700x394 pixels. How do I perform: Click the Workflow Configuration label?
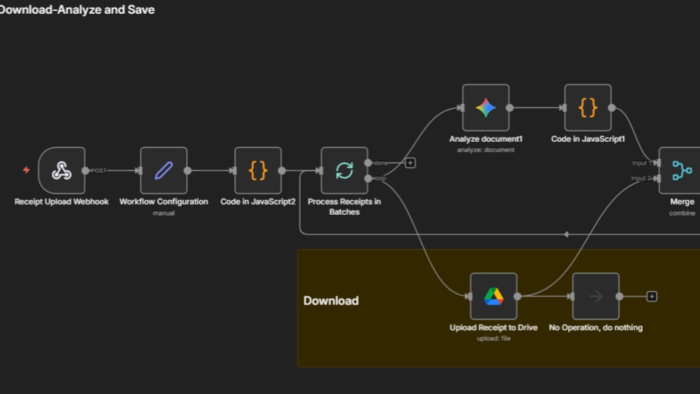(164, 202)
